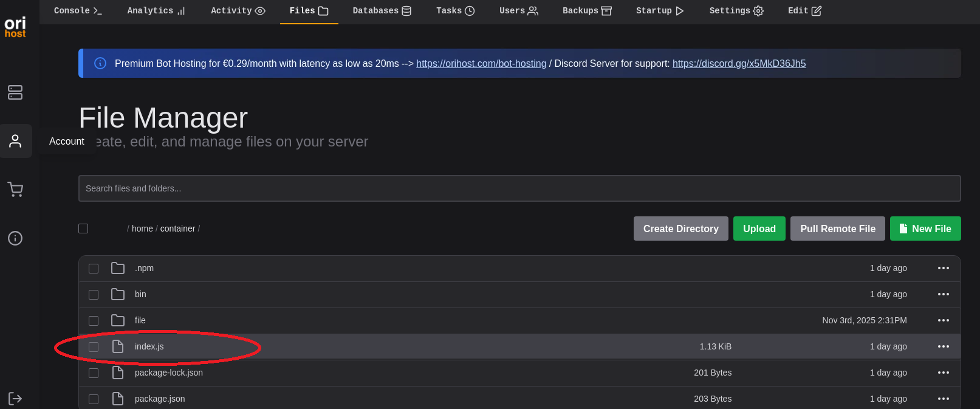Click the Search files and folders field
The height and width of the screenshot is (409, 980).
(x=519, y=188)
